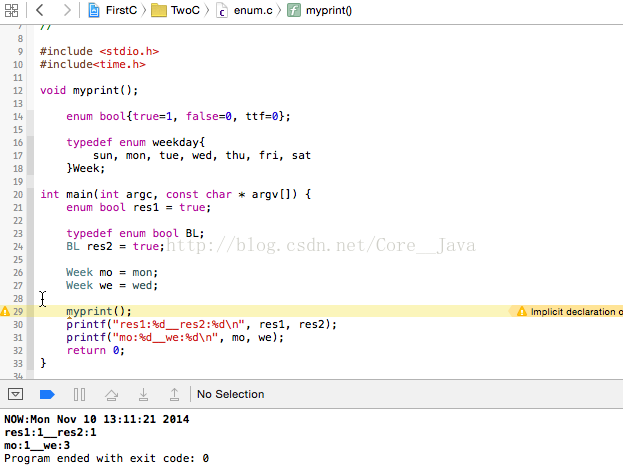623x469 pixels.
Task: Click typedef enum weekday{ line
Action: [135, 142]
